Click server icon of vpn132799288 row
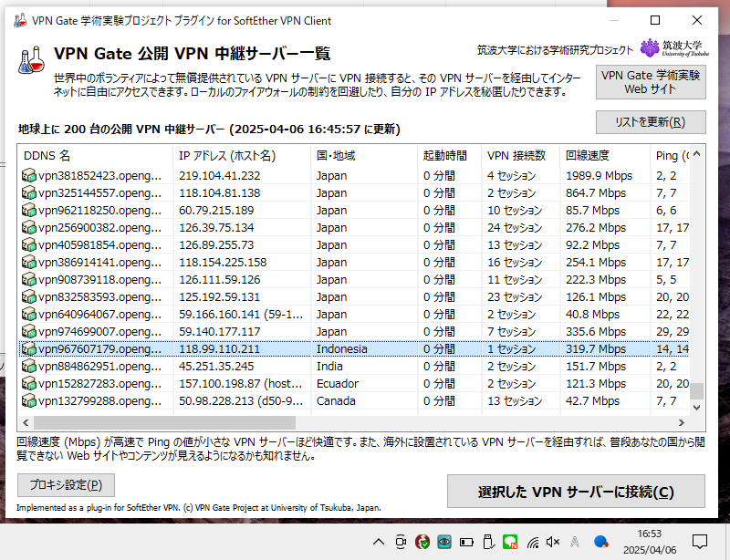 pyautogui.click(x=29, y=400)
